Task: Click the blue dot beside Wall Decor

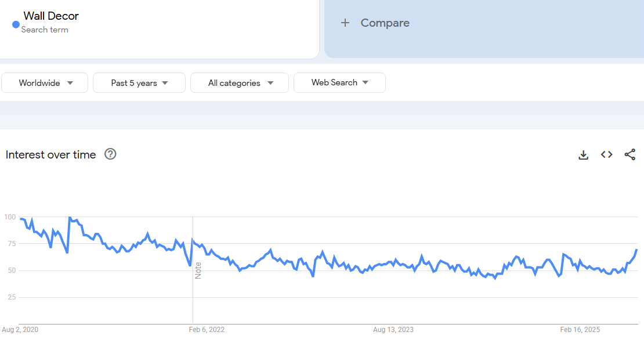Action: tap(16, 24)
